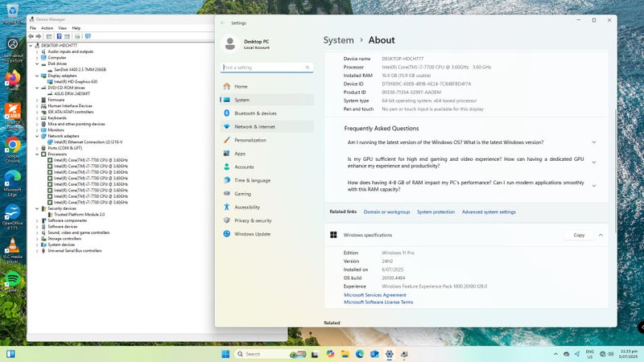This screenshot has height=362, width=644.
Task: Click the Desktop PC local account profile
Action: pyautogui.click(x=246, y=44)
